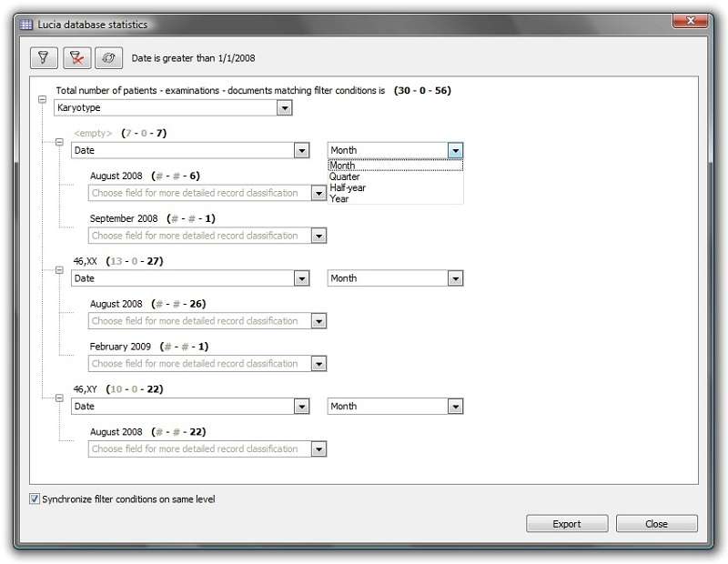Open classification dropdown under February 2009
728x564 pixels.
[318, 364]
